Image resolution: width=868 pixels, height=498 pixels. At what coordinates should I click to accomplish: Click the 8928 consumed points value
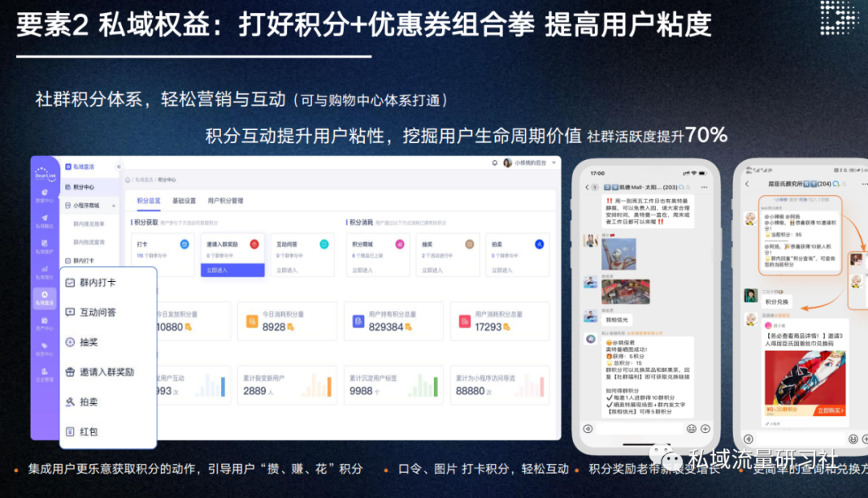click(x=274, y=327)
